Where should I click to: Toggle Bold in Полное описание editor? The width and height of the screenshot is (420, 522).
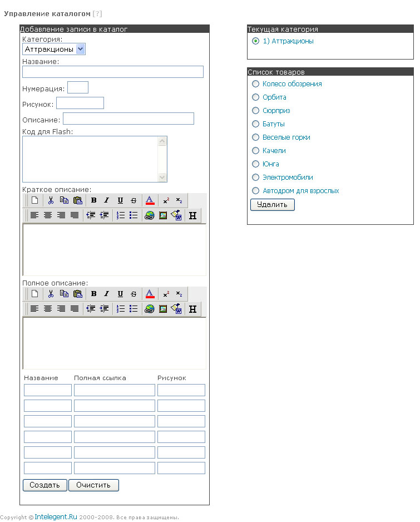point(94,294)
